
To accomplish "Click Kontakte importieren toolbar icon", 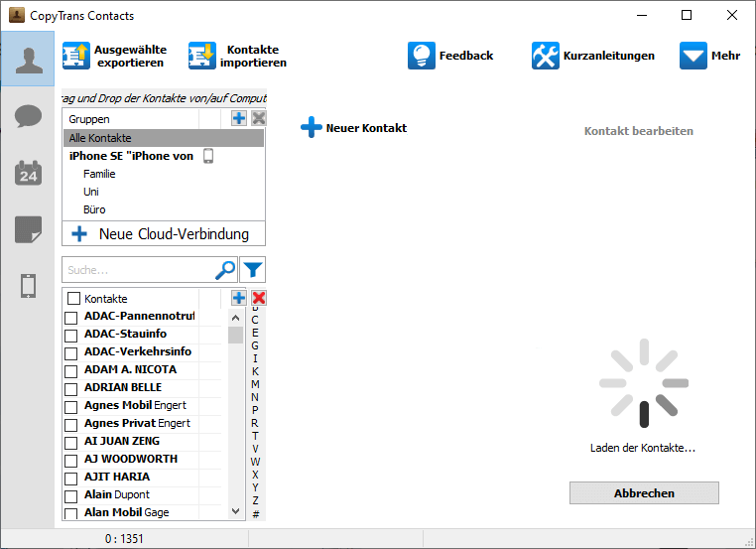I will (202, 56).
